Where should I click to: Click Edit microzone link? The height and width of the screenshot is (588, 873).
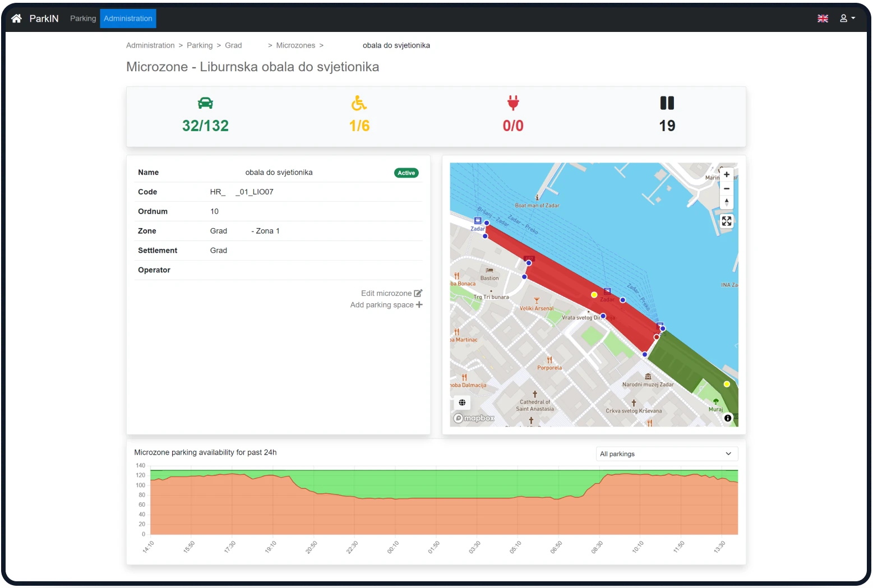(386, 293)
